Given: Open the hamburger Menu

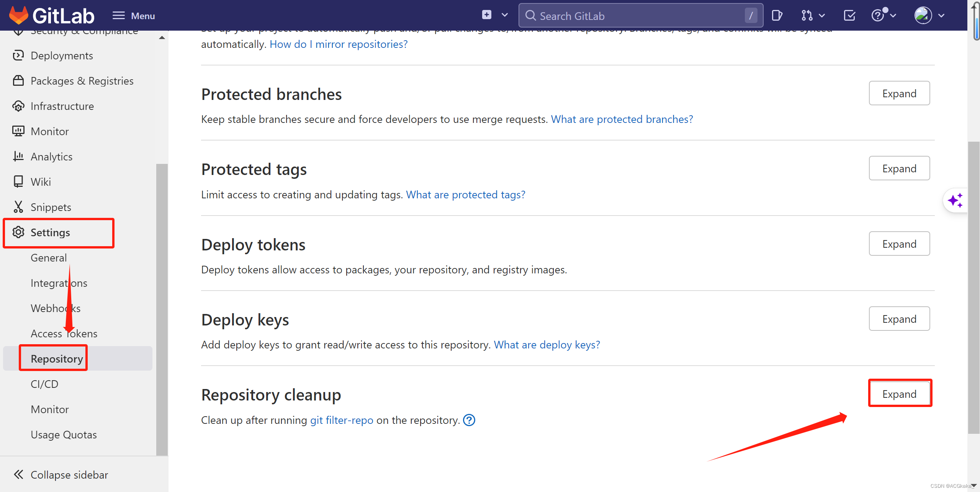Looking at the screenshot, I should point(133,16).
